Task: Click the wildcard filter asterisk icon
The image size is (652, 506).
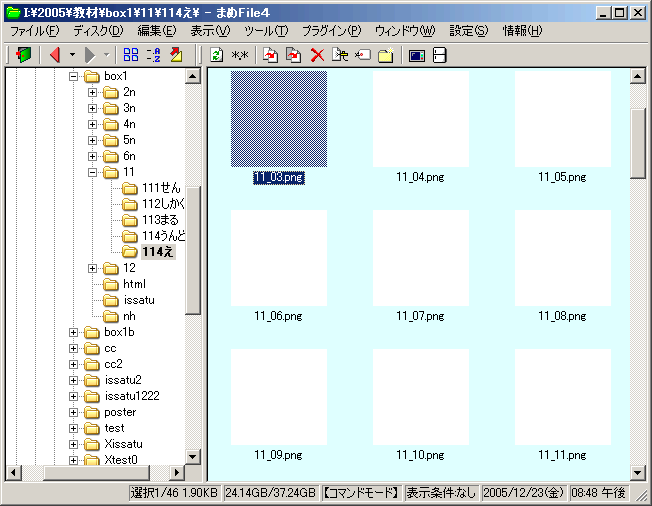Action: pos(240,55)
